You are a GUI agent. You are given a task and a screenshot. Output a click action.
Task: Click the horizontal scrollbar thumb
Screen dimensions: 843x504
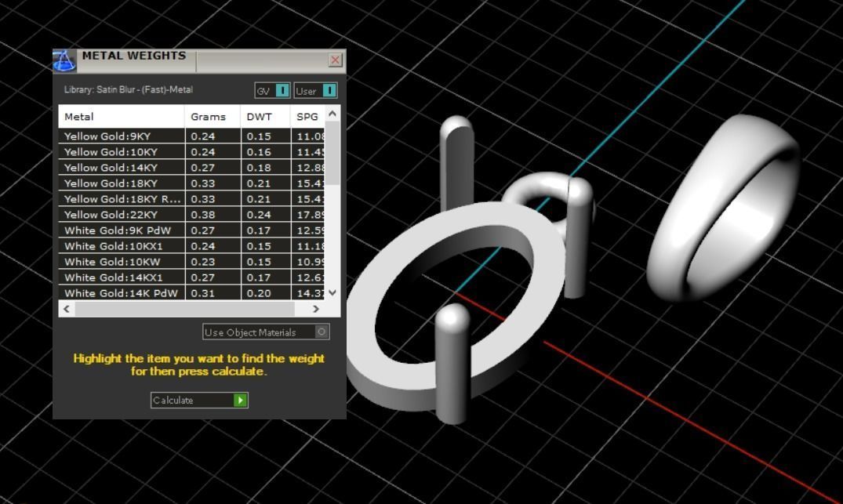185,309
